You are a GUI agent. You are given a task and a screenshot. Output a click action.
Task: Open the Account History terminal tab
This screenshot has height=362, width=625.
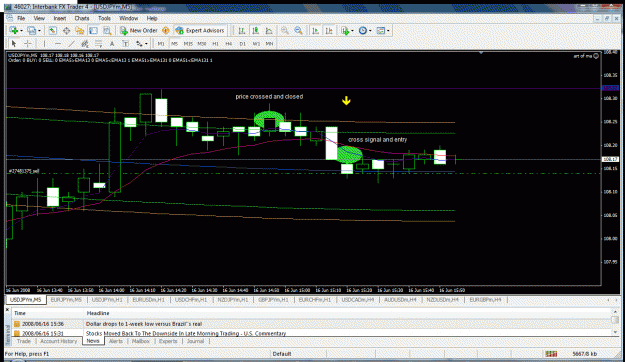(58, 341)
